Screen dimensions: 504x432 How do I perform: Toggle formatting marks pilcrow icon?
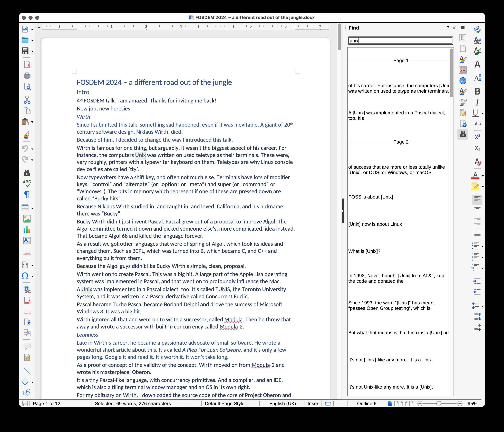(27, 194)
